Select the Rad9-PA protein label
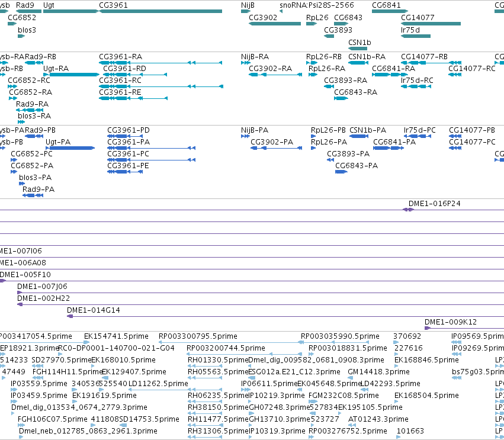This screenshot has height=440, width=504. pyautogui.click(x=38, y=190)
